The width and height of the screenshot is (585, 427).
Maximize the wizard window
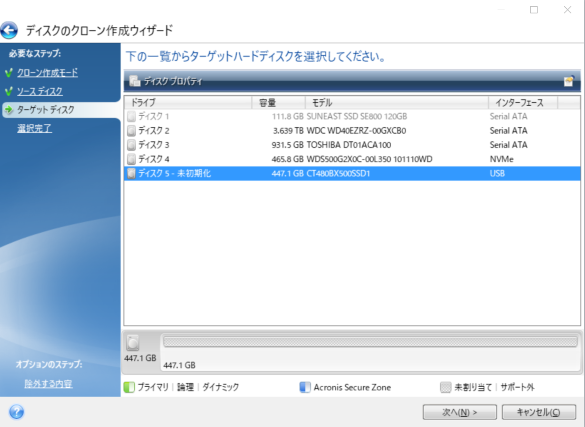(x=534, y=10)
